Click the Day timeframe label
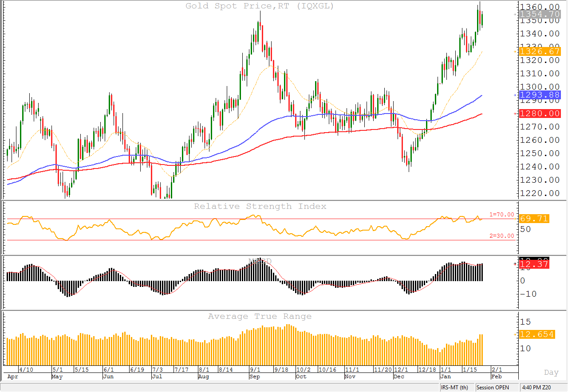Screen dimensions: 568x392 552,372
